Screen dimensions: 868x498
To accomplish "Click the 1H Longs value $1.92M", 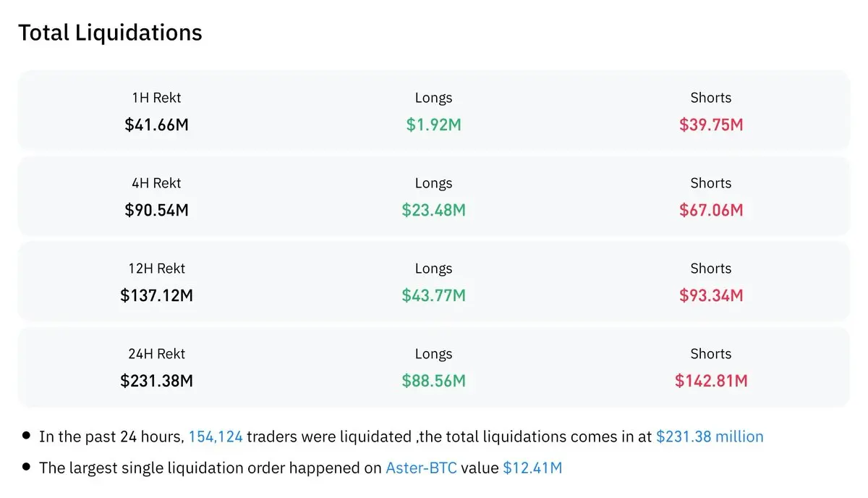I will click(x=433, y=124).
